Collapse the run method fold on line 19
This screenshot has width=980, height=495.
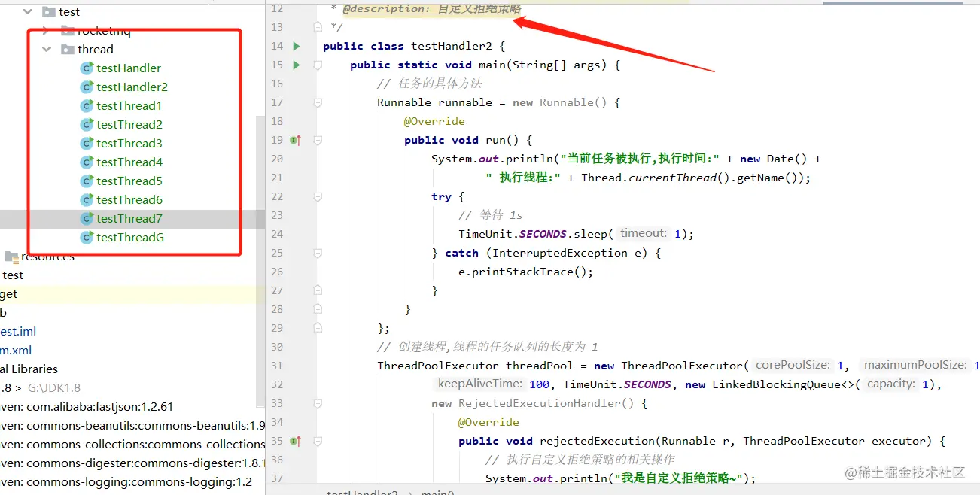[x=318, y=140]
